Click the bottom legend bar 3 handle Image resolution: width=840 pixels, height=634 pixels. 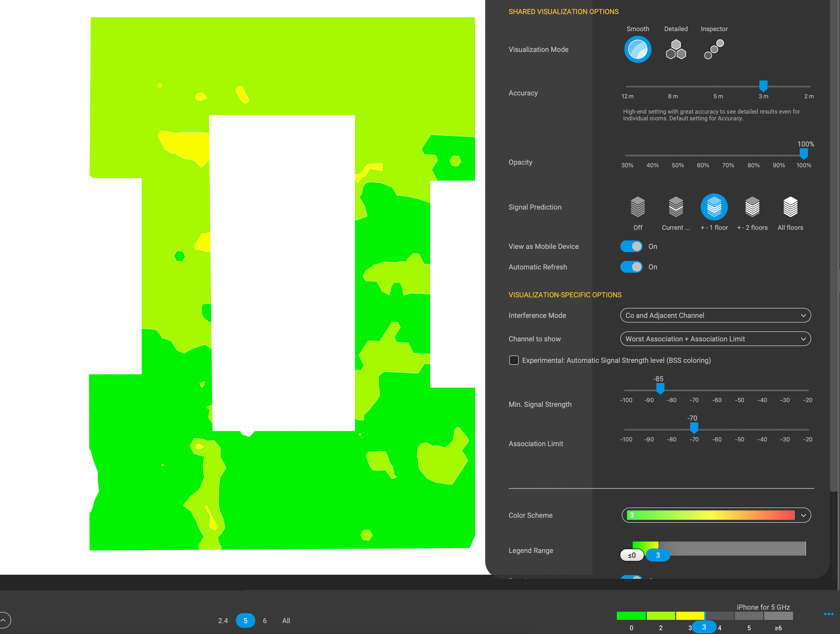click(x=704, y=627)
